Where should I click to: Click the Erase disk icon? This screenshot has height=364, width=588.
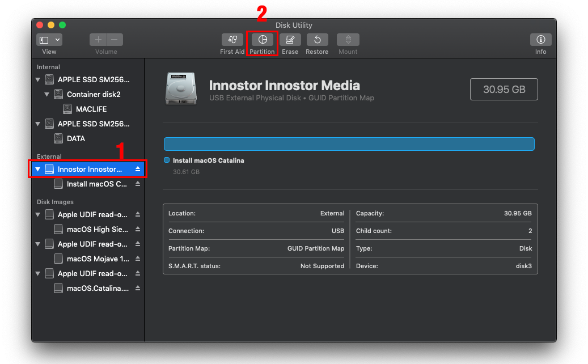[x=290, y=40]
